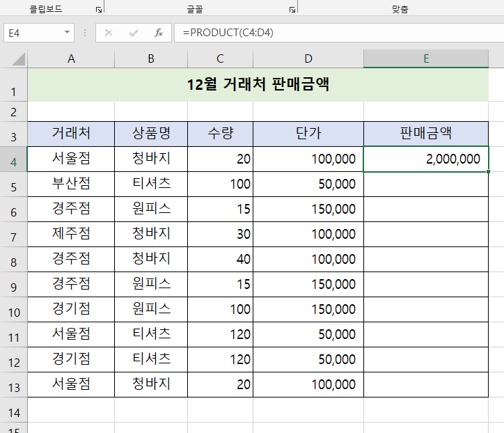The width and height of the screenshot is (504, 433).
Task: Click 제주점 in row 7
Action: (71, 235)
